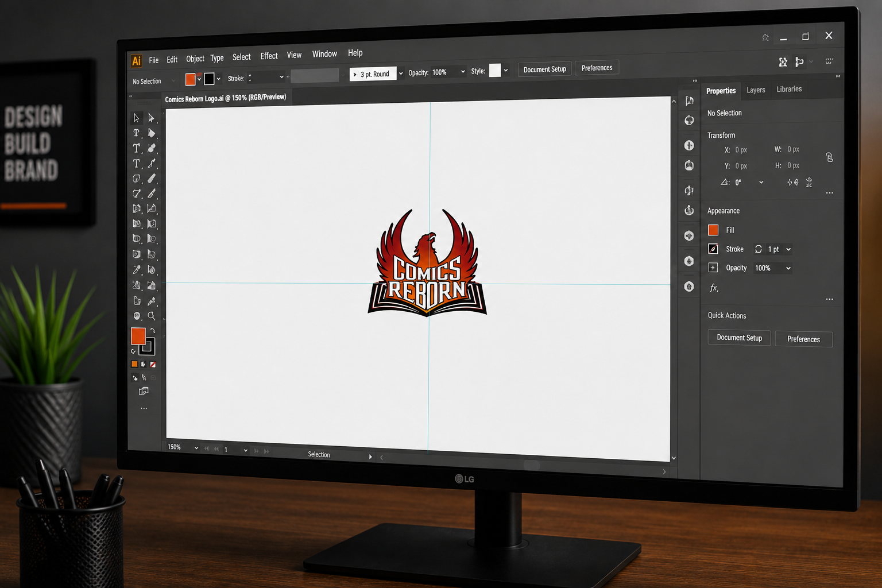The image size is (882, 588).
Task: Click Document Setup under Quick Actions
Action: 739,338
